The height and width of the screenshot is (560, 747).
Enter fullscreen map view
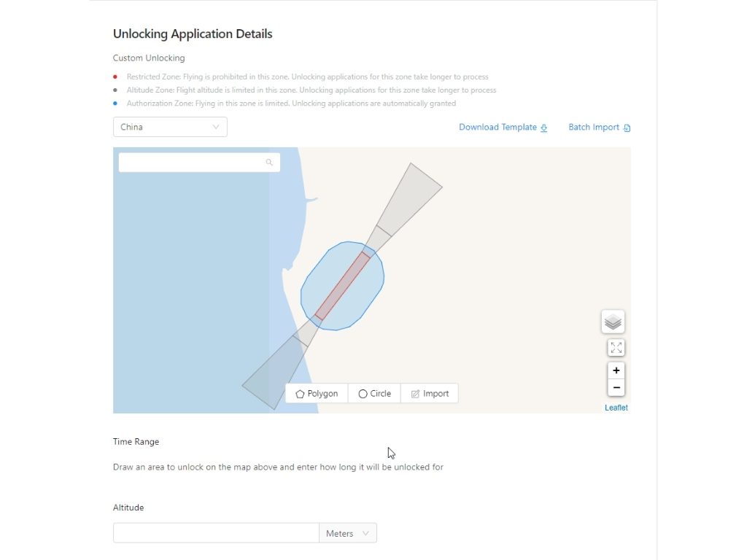(616, 347)
